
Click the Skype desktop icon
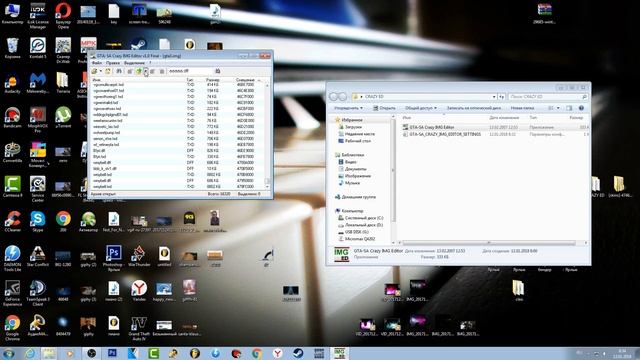point(38,222)
